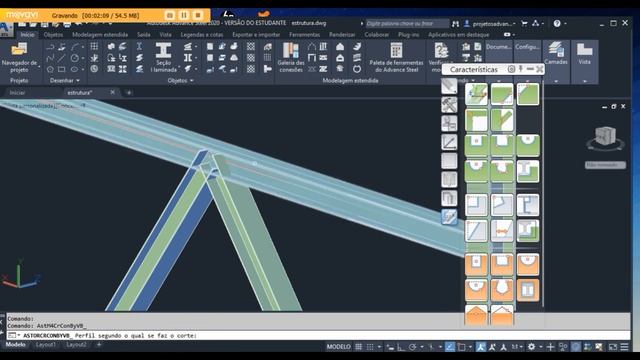The image size is (640, 360).
Task: Toggle ortho mode in status bar
Action: click(401, 347)
